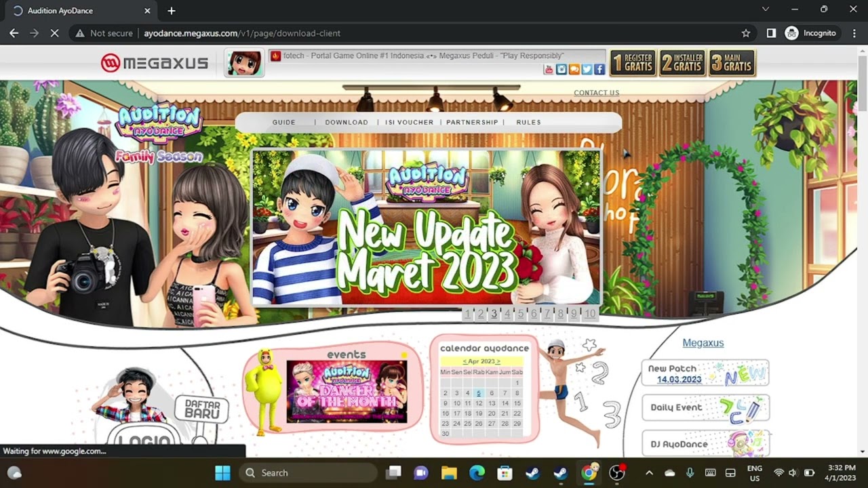This screenshot has height=488, width=868.
Task: Click the 3 Main Gratis button
Action: click(x=732, y=63)
